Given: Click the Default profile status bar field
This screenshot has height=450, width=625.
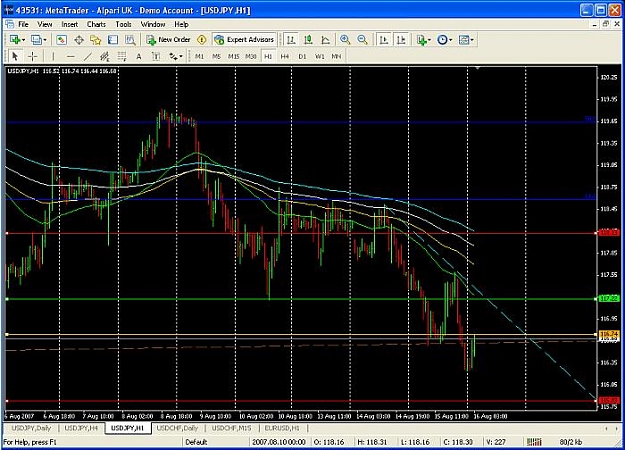Looking at the screenshot, I should tap(197, 442).
